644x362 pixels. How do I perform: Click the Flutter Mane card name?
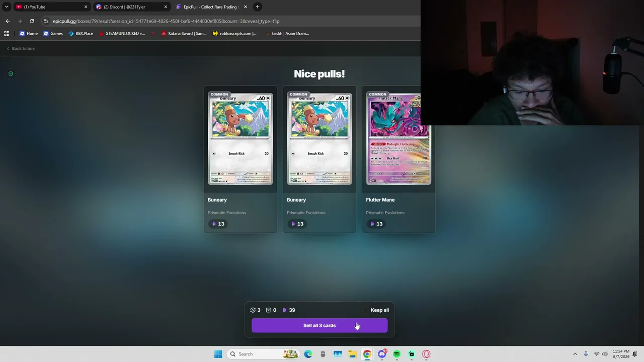click(380, 200)
